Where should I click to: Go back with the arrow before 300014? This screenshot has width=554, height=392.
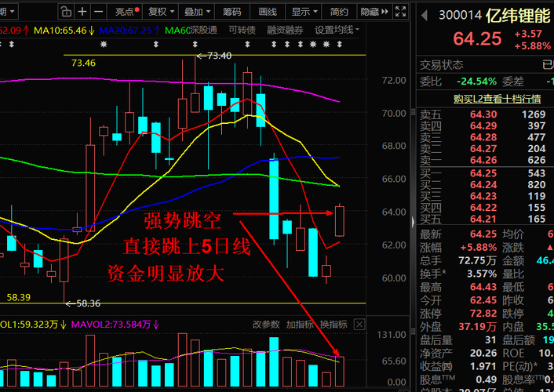pos(425,15)
